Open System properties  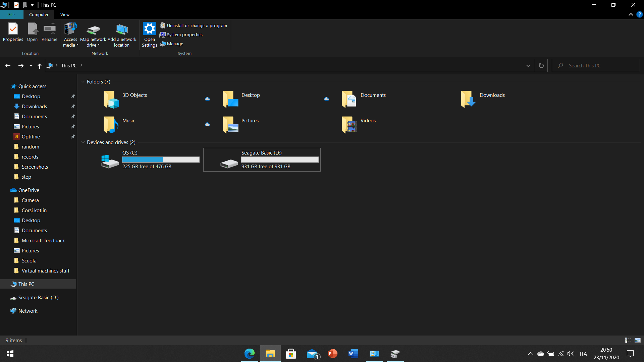pyautogui.click(x=181, y=35)
